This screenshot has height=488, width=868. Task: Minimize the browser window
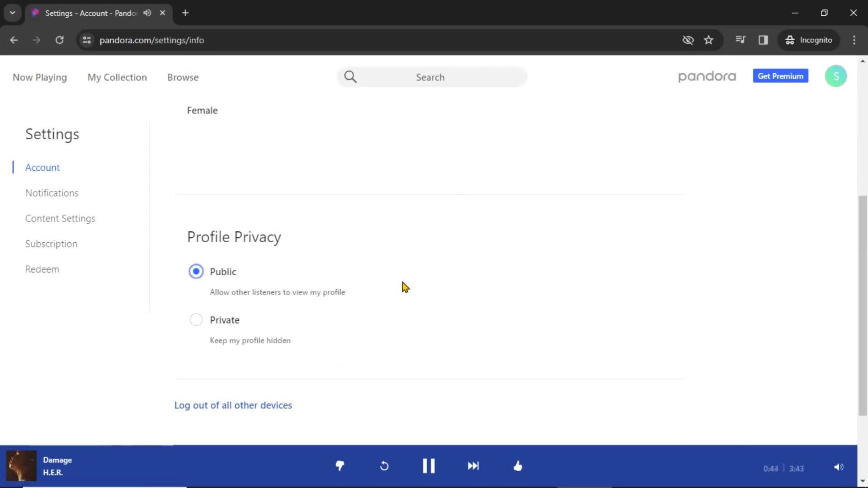[x=795, y=13]
